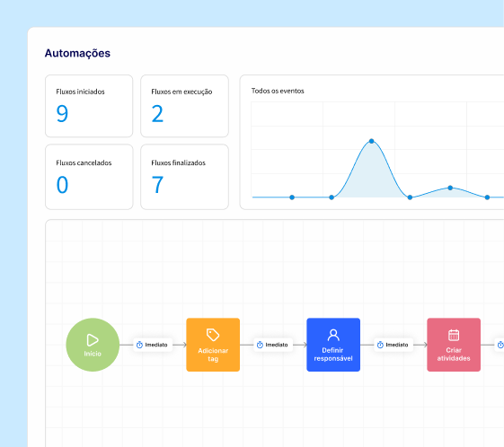Click the second smaller peak chart point
Image resolution: width=504 pixels, height=447 pixels.
450,188
